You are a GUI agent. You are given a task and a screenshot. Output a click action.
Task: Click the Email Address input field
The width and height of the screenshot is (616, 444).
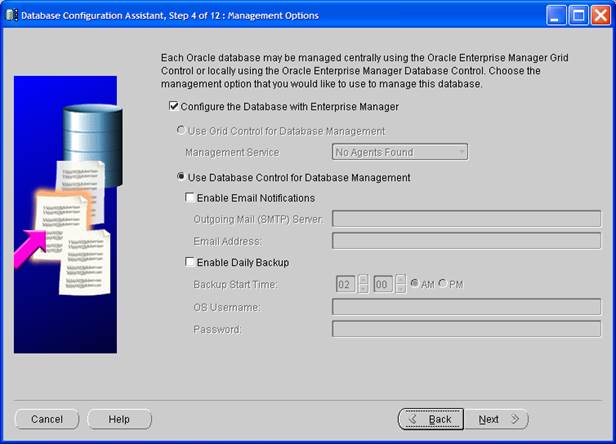466,241
